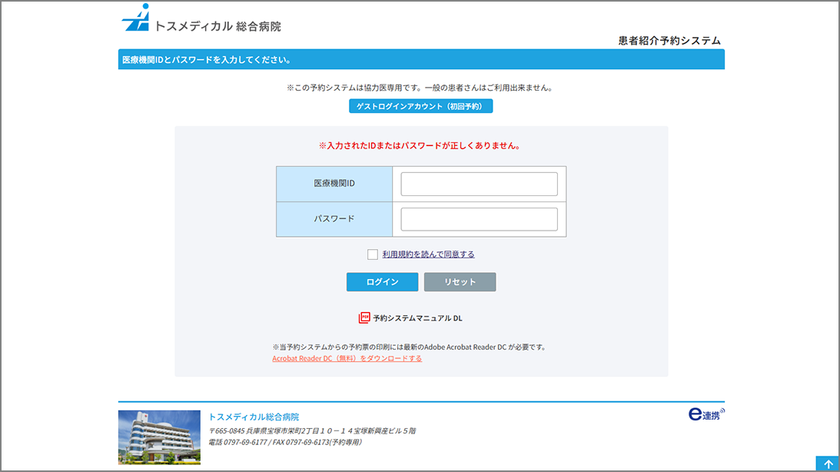The height and width of the screenshot is (472, 840).
Task: Open the Acrobat Reader DC download link
Action: (346, 358)
